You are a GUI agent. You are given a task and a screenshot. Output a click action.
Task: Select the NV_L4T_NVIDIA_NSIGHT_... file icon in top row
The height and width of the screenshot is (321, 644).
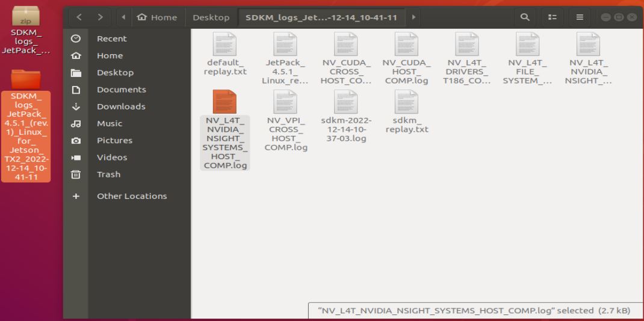(588, 44)
